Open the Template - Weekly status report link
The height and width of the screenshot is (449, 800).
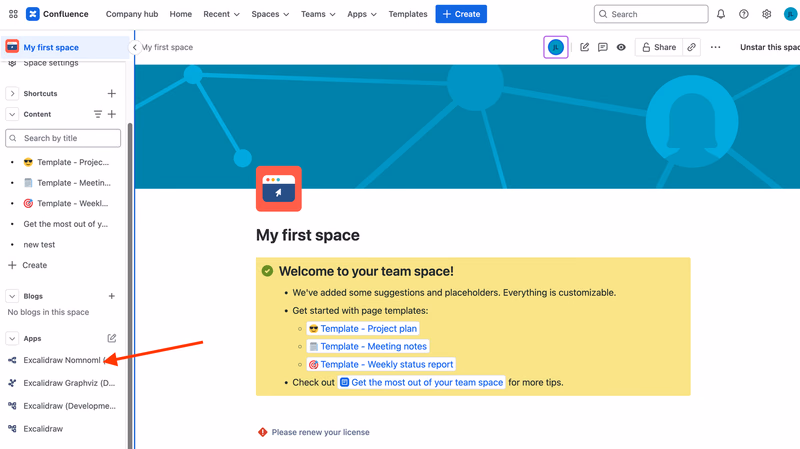[x=381, y=364]
